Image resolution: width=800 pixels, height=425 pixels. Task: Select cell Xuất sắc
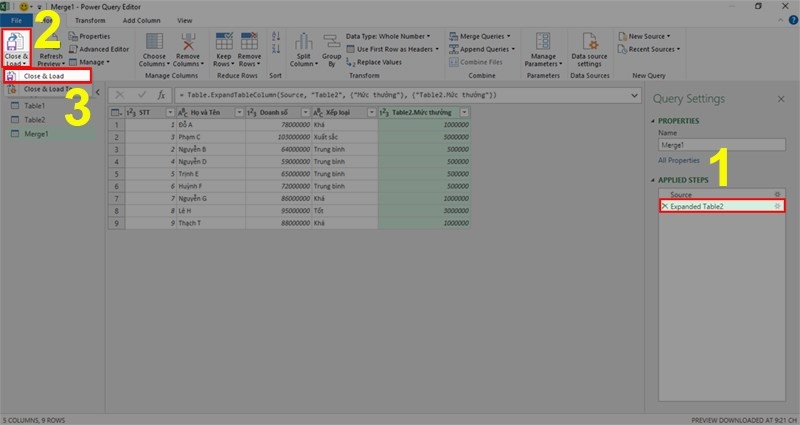coord(345,137)
